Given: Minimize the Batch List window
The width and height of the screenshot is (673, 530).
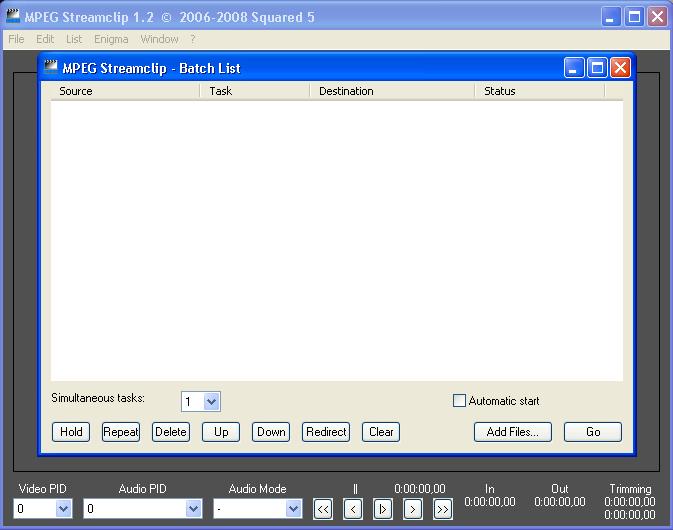Looking at the screenshot, I should point(574,67).
